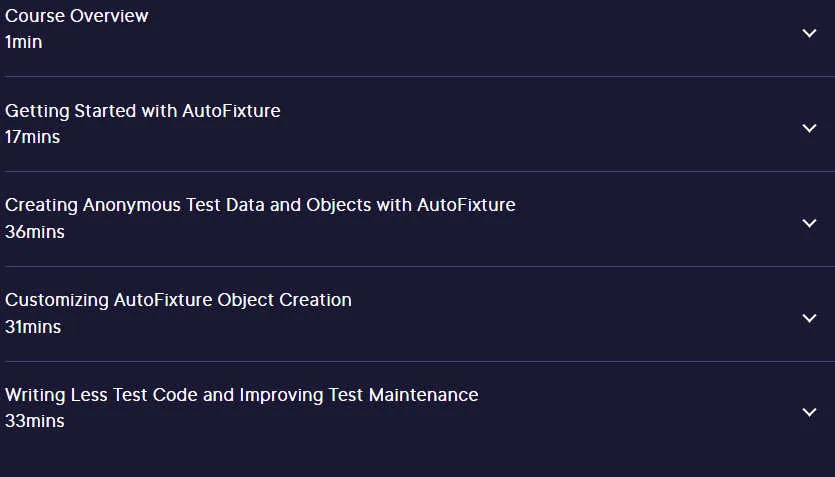This screenshot has height=477, width=835.
Task: Expand Getting Started with AutoFixture chevron arrow
Action: (x=809, y=128)
